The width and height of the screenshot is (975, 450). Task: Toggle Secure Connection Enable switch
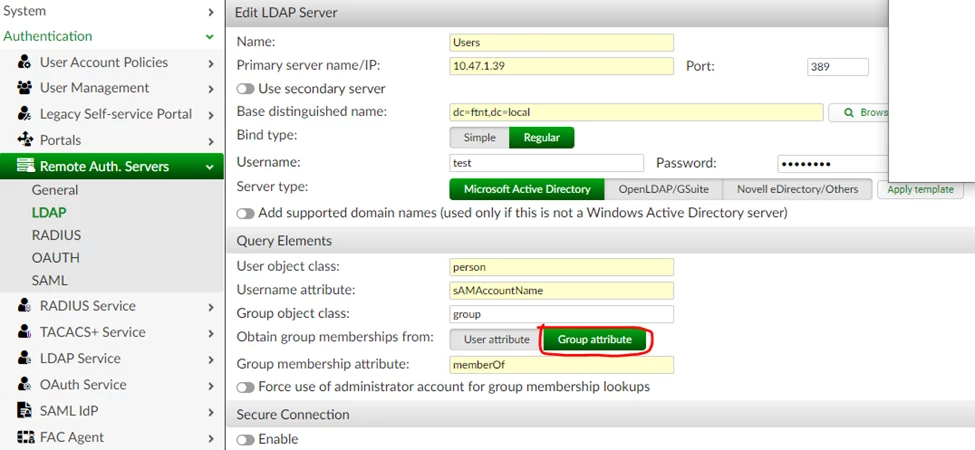point(246,439)
